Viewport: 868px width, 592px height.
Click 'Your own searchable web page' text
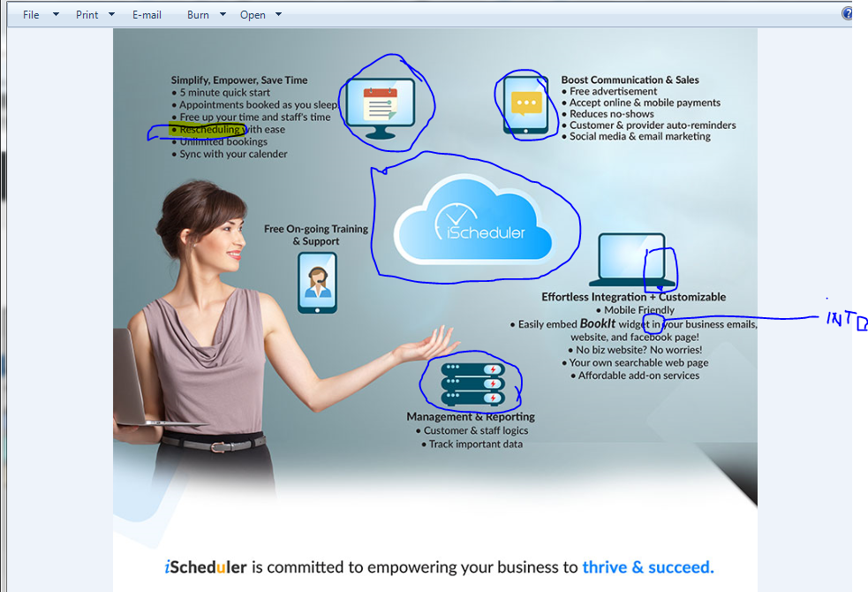[x=638, y=362]
